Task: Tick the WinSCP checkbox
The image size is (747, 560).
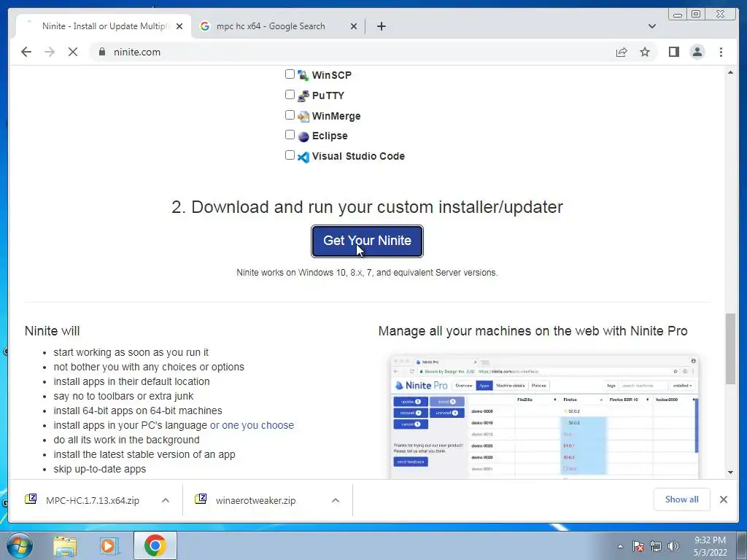Action: click(x=290, y=74)
